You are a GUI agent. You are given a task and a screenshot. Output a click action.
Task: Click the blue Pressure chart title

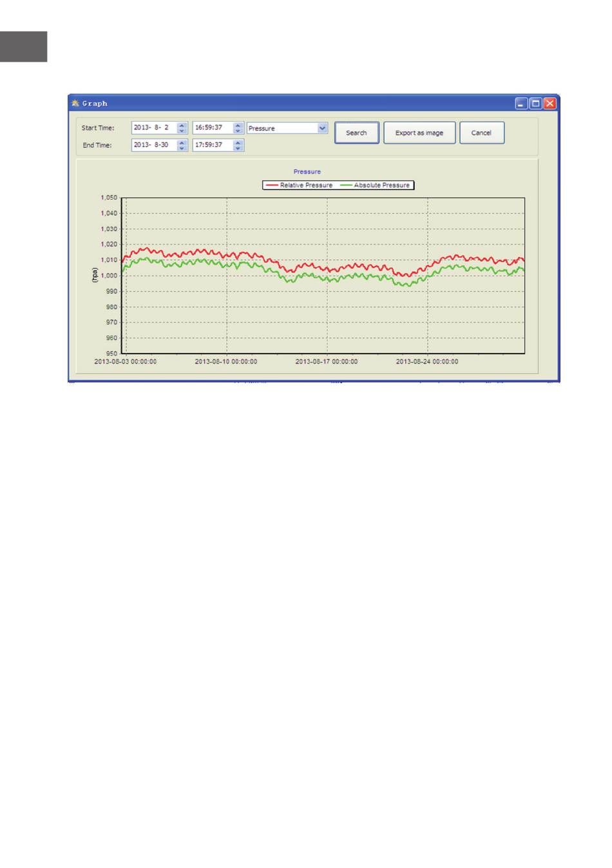[307, 172]
